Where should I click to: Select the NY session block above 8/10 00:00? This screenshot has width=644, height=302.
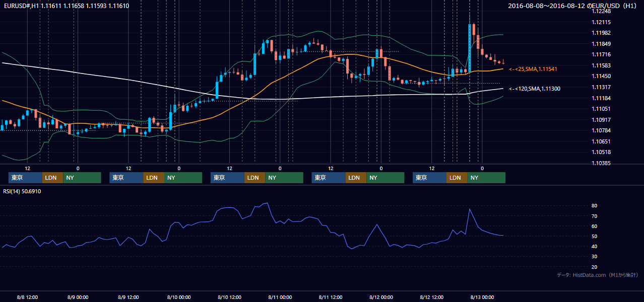(x=183, y=178)
